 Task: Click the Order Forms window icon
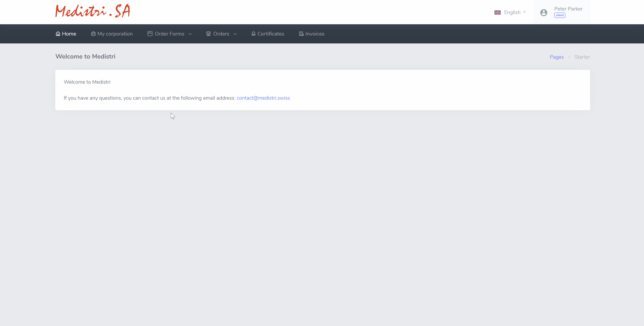(150, 34)
